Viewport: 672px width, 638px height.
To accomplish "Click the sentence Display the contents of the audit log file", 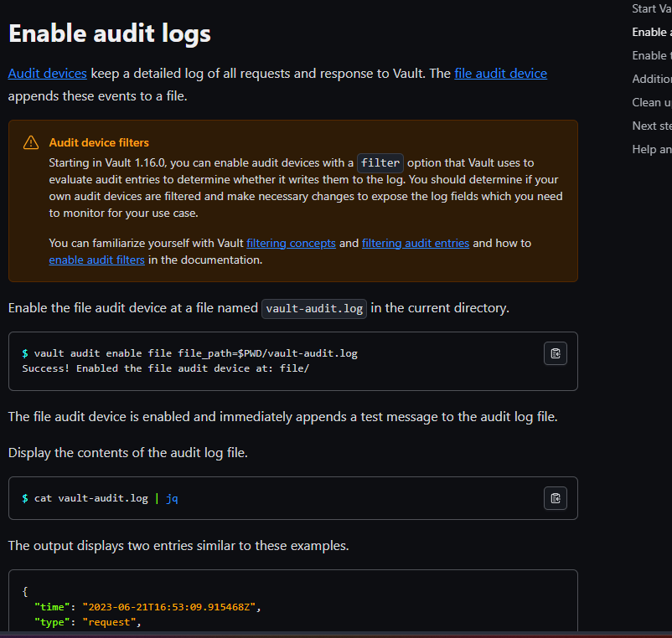I will click(128, 453).
